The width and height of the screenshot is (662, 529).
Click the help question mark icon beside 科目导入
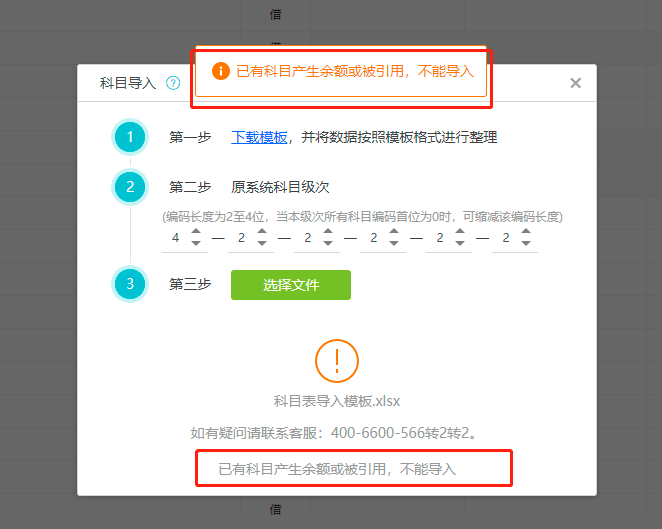point(173,83)
